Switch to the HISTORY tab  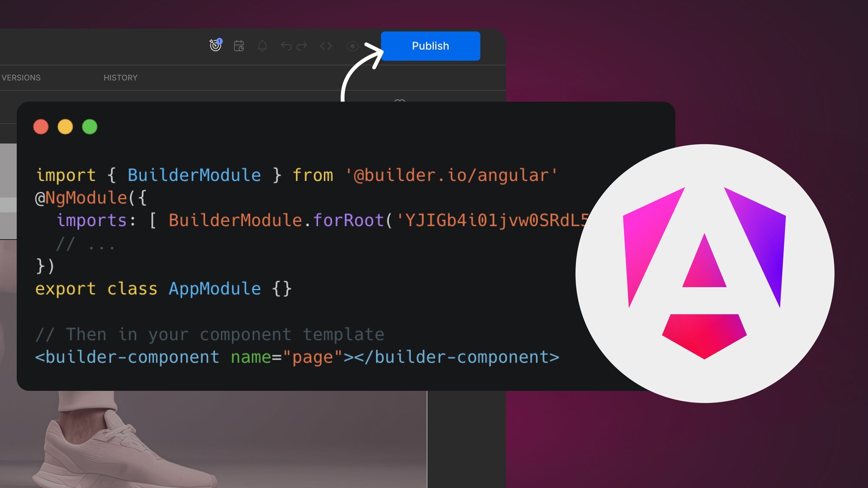(121, 78)
